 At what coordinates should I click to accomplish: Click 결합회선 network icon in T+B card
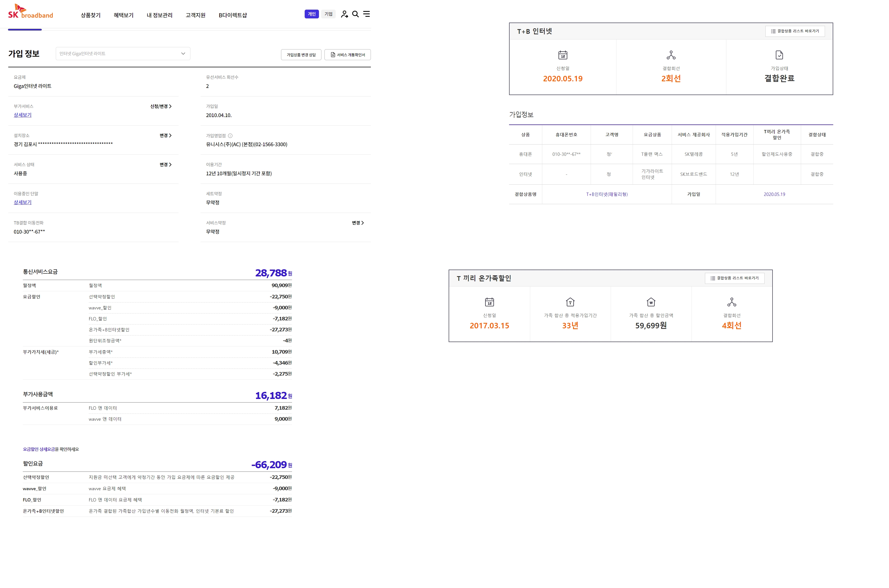(671, 55)
